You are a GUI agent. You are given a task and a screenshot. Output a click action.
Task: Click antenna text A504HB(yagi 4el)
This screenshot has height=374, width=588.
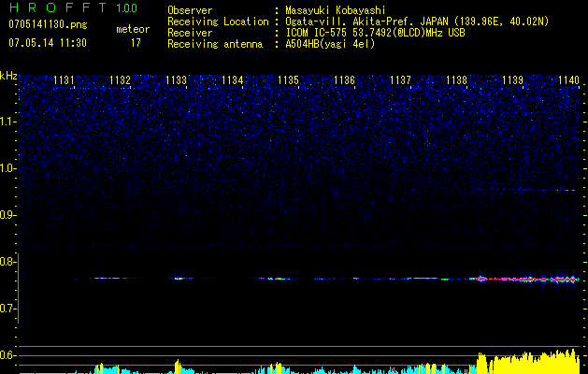(x=330, y=44)
